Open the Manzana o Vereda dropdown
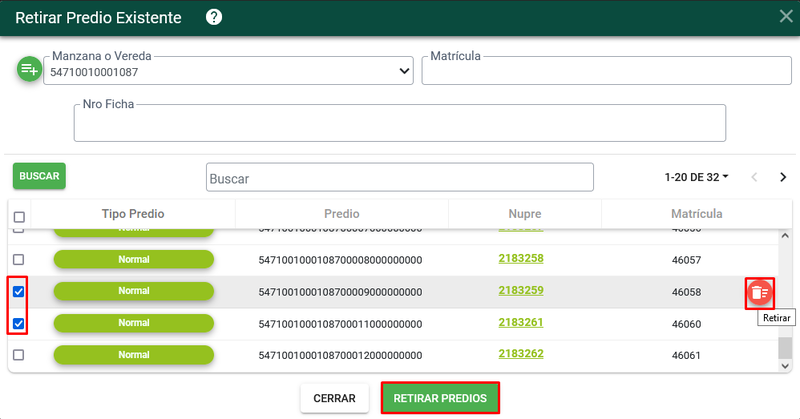The width and height of the screenshot is (800, 419). coord(229,71)
